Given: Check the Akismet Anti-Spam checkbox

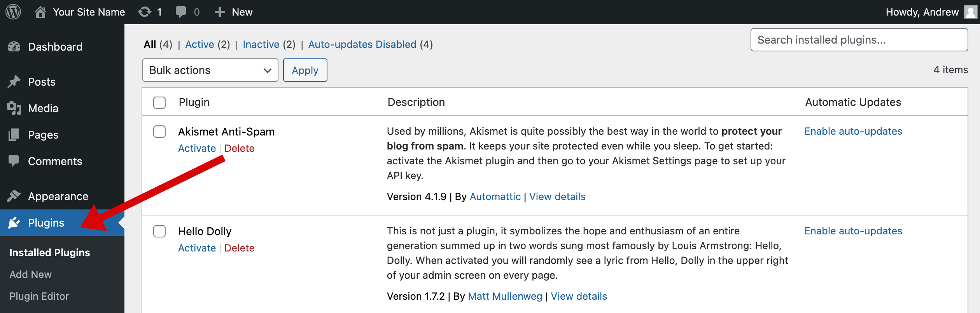Looking at the screenshot, I should click(x=159, y=132).
